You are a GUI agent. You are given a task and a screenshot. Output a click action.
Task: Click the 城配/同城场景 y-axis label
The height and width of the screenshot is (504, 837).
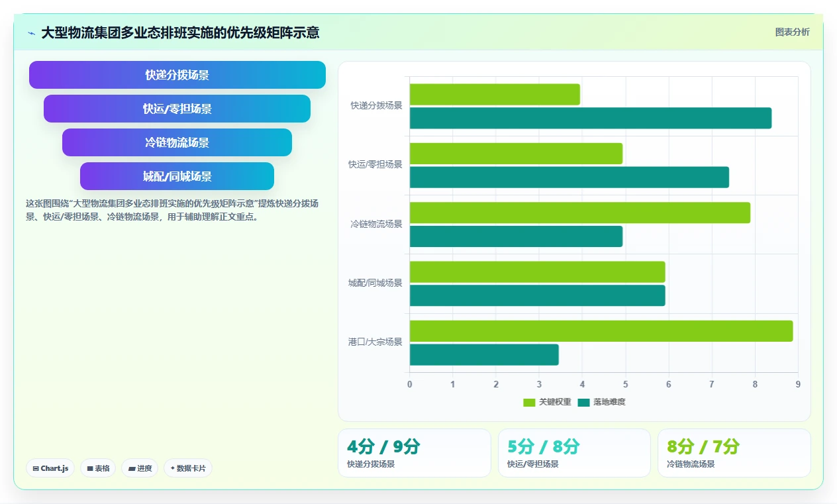pos(375,283)
